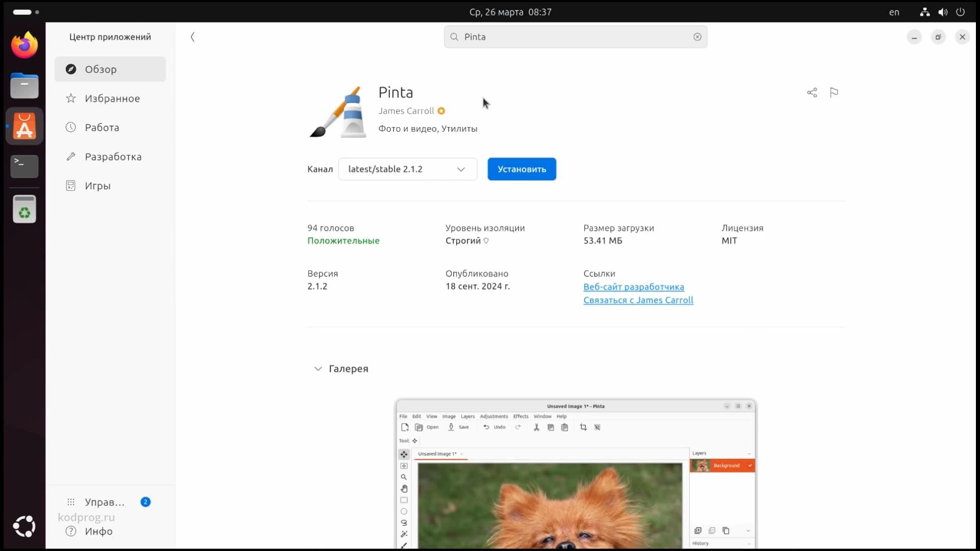This screenshot has width=980, height=551.
Task: Click Положительные rating text
Action: pos(343,240)
